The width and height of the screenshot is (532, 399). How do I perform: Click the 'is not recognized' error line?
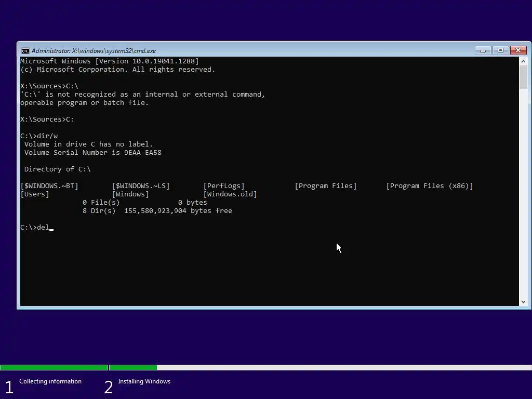point(142,95)
